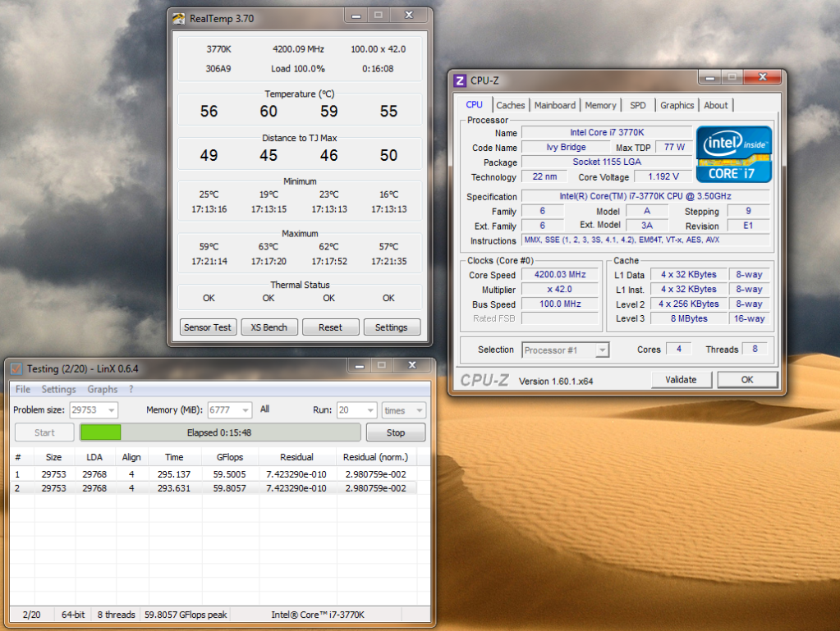Switch to the Graphics tab

point(677,105)
